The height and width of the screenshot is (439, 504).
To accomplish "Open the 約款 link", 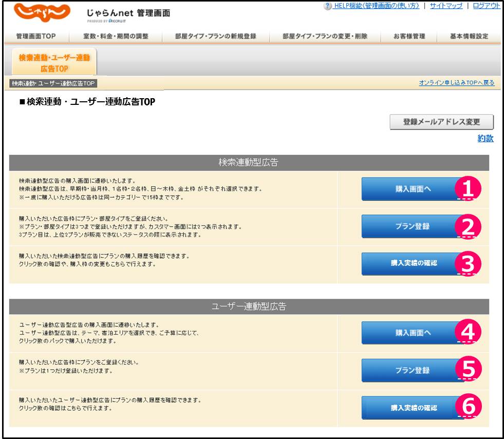I will [485, 138].
